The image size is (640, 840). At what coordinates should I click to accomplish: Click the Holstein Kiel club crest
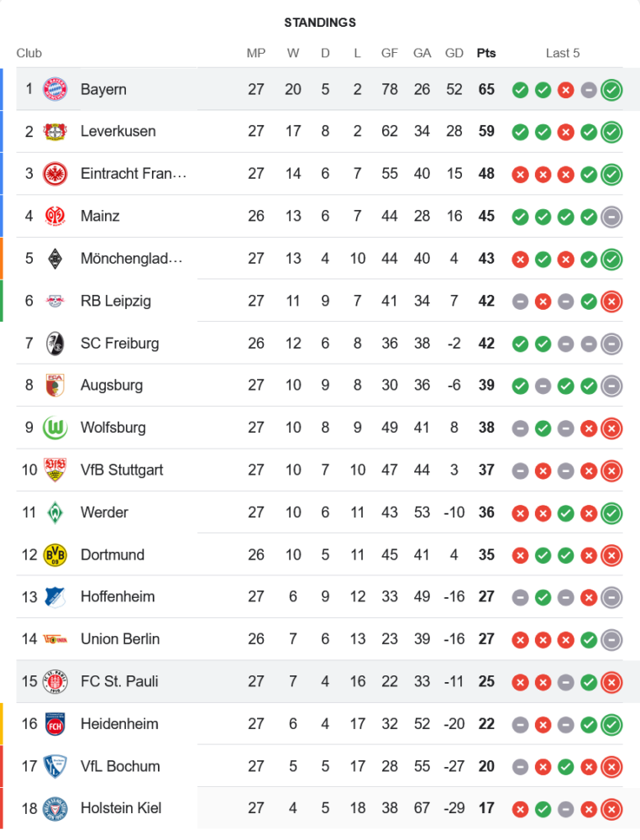pyautogui.click(x=55, y=808)
